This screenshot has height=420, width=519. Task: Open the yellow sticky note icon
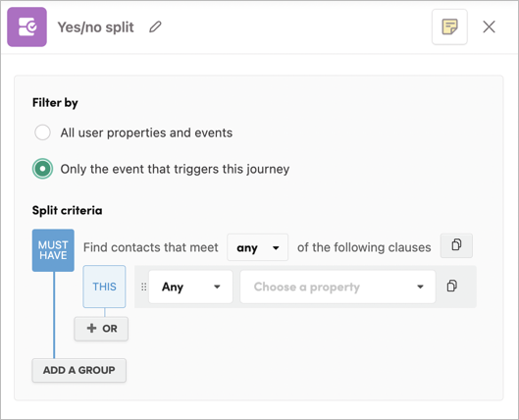[449, 26]
